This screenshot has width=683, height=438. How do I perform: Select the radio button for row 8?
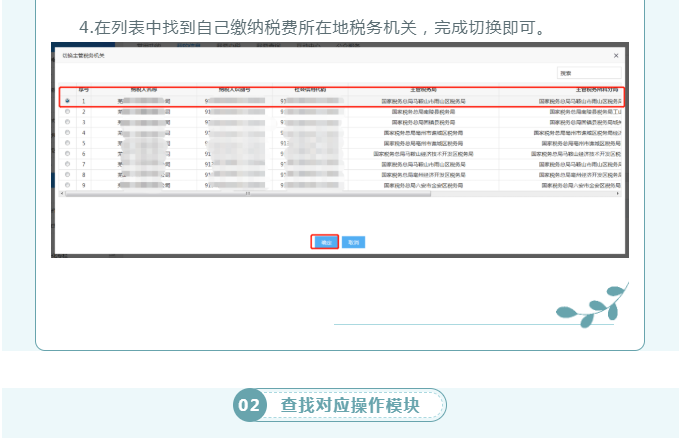pos(67,174)
